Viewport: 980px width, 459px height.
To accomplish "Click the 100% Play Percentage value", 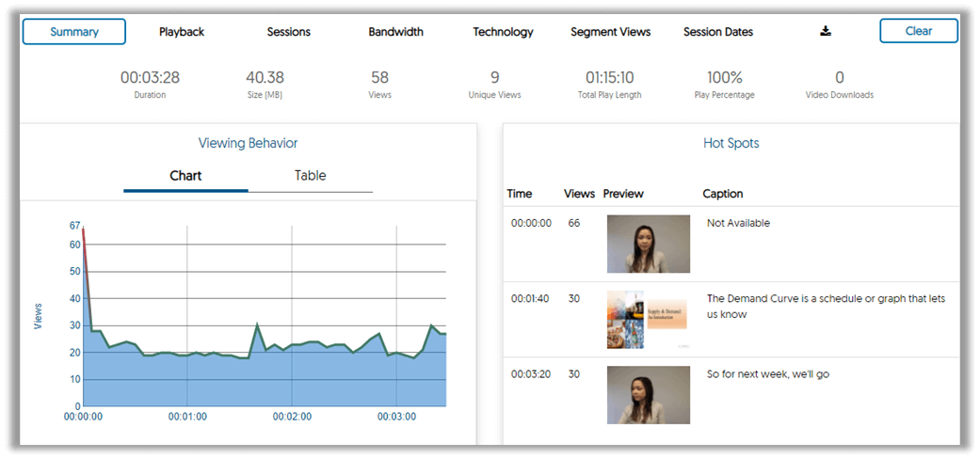I will click(724, 77).
